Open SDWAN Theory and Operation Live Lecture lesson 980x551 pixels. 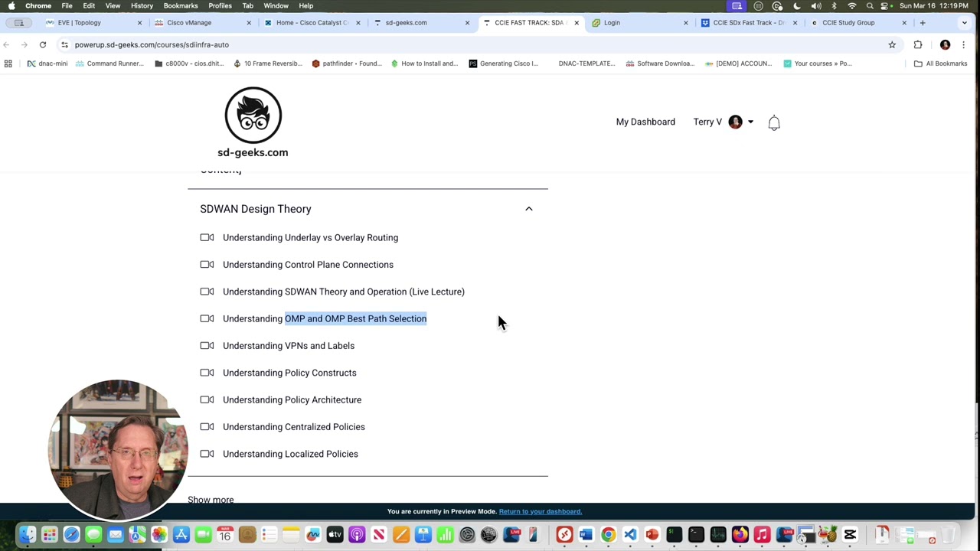coord(344,292)
